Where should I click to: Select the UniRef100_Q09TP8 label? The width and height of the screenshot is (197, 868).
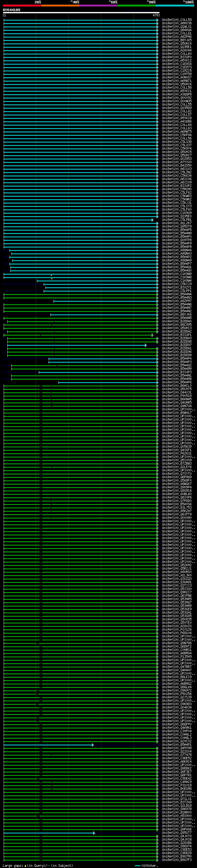(x=177, y=240)
